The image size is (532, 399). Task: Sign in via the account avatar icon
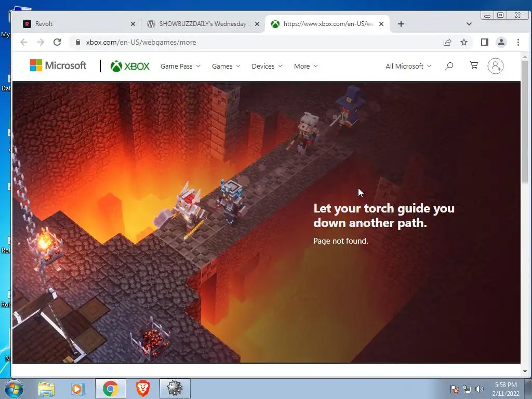pyautogui.click(x=495, y=66)
